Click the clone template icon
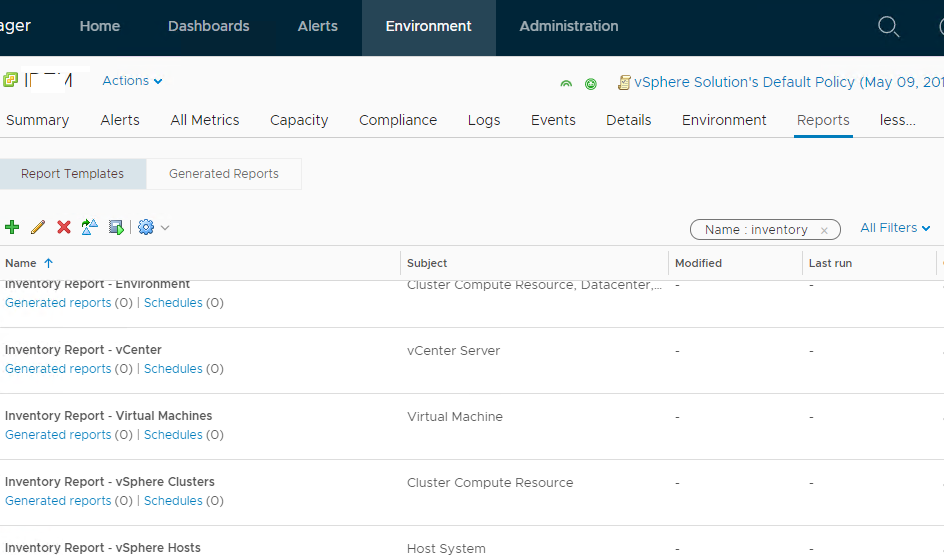The height and width of the screenshot is (556, 944). (x=90, y=228)
